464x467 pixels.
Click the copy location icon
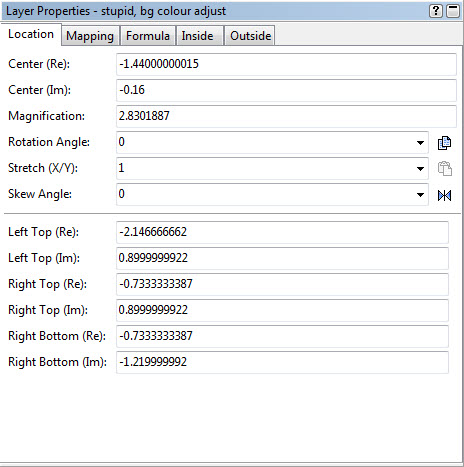click(x=444, y=143)
